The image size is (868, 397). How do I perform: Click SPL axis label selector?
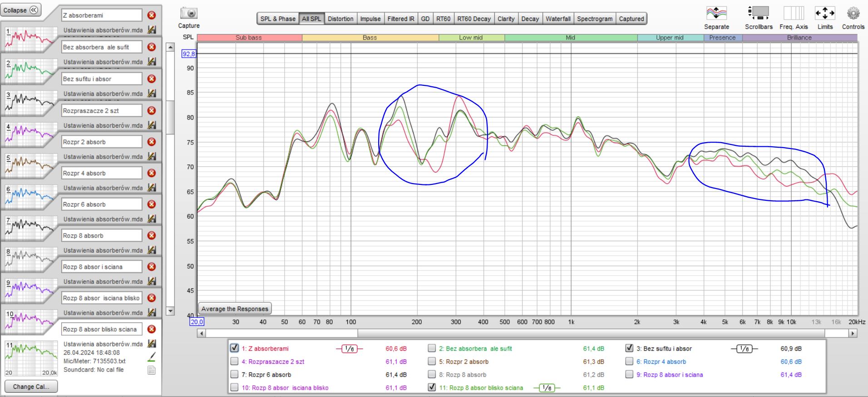[x=188, y=37]
